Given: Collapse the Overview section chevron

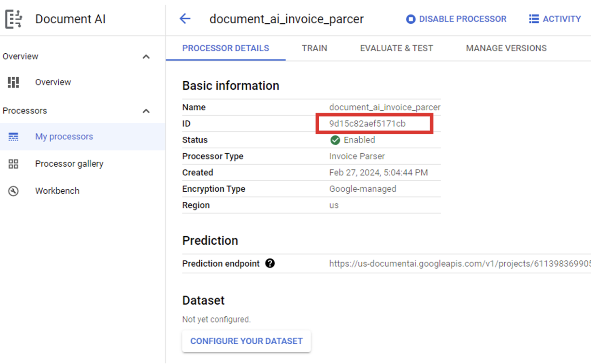Looking at the screenshot, I should 146,57.
